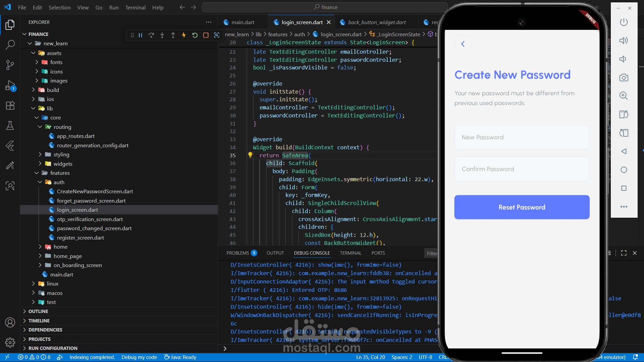Viewport: 644px width, 362px height.
Task: Click debug Step Out button
Action: 173,35
